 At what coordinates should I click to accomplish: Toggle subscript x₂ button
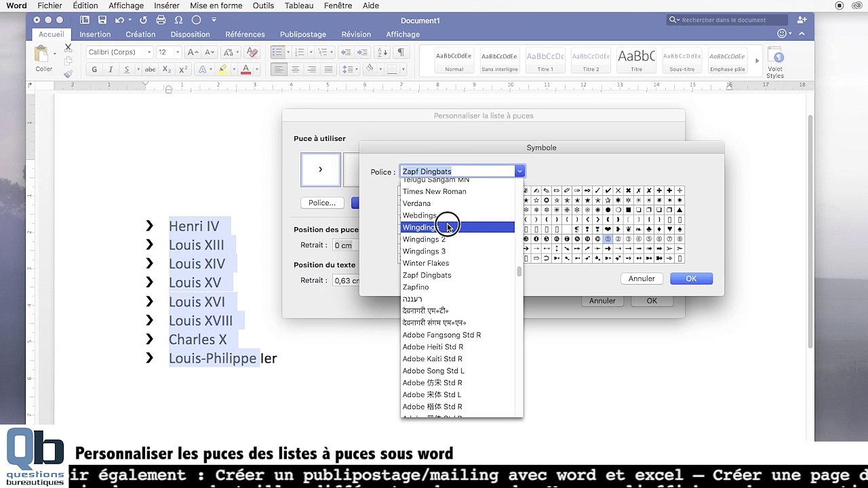pos(167,69)
